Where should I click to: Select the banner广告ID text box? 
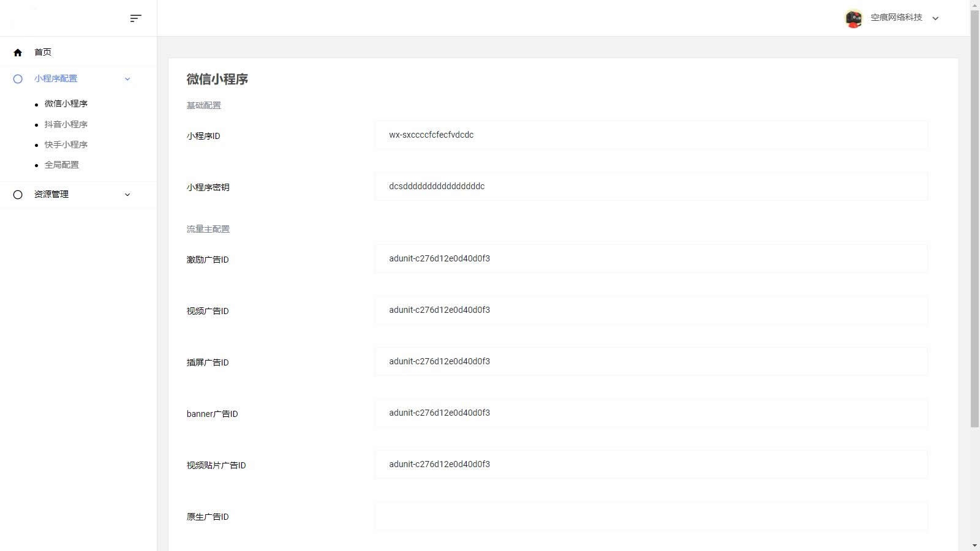pos(650,413)
